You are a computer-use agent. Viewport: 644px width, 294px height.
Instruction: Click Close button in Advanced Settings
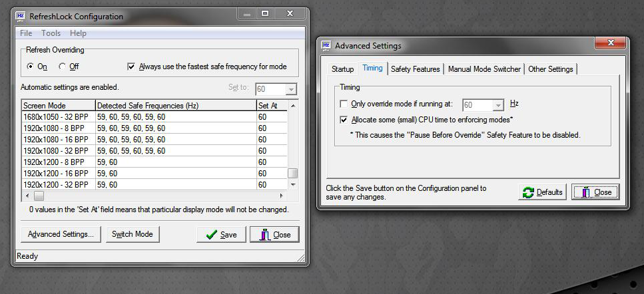click(595, 192)
